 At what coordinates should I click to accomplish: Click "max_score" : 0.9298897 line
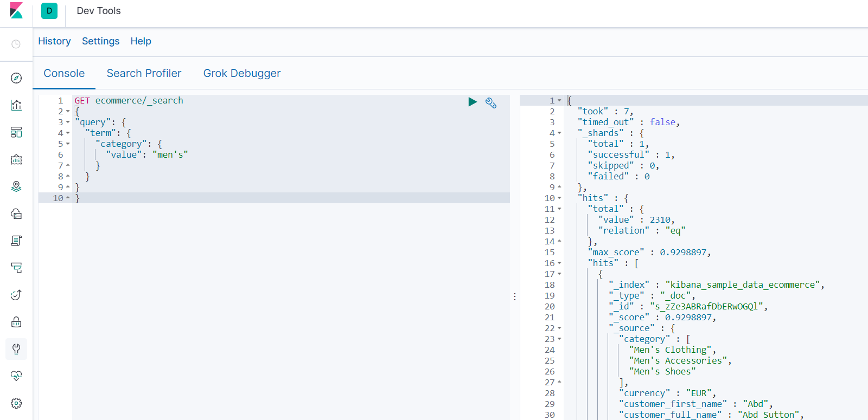pos(649,252)
